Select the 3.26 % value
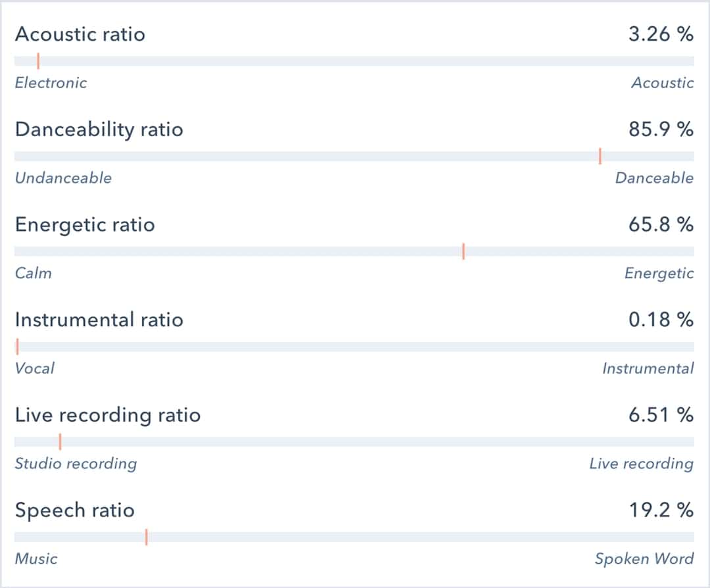Viewport: 710px width, 588px height. click(x=660, y=34)
